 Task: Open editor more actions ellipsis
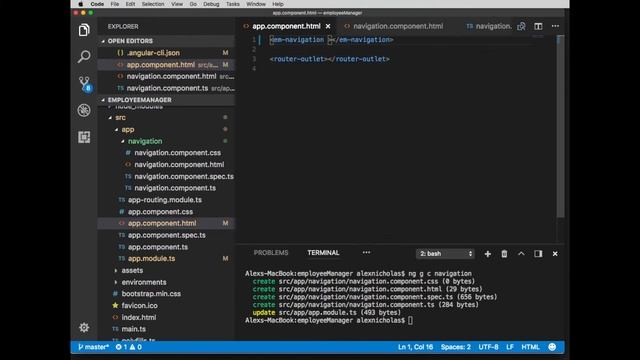555,26
